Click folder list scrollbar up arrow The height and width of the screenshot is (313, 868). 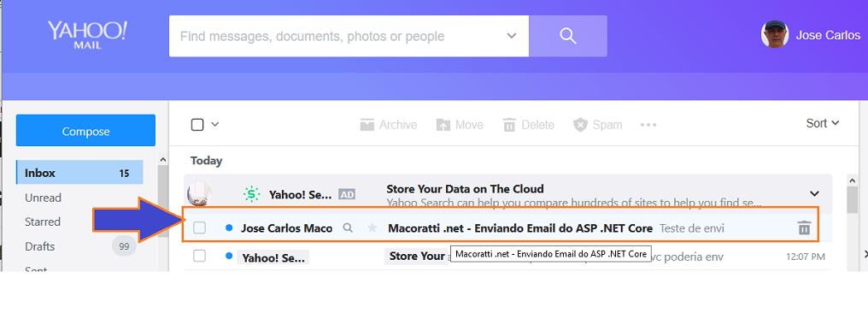162,160
